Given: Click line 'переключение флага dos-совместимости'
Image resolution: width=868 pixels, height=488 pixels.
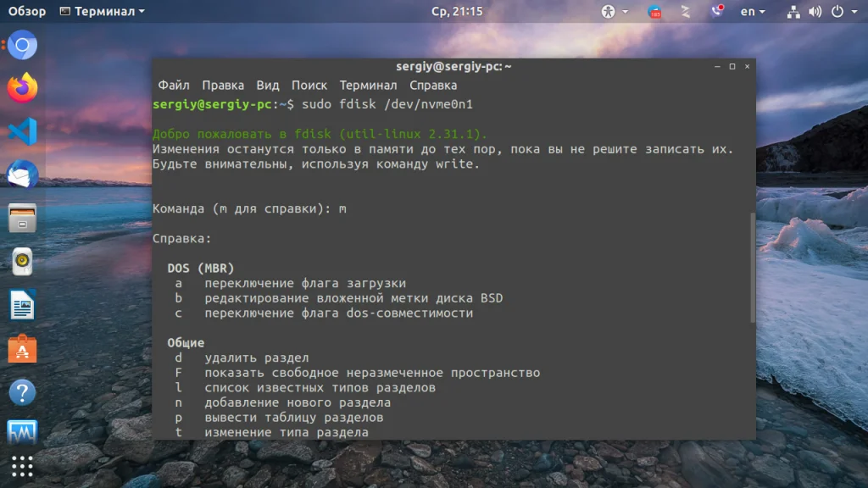Looking at the screenshot, I should tap(339, 313).
